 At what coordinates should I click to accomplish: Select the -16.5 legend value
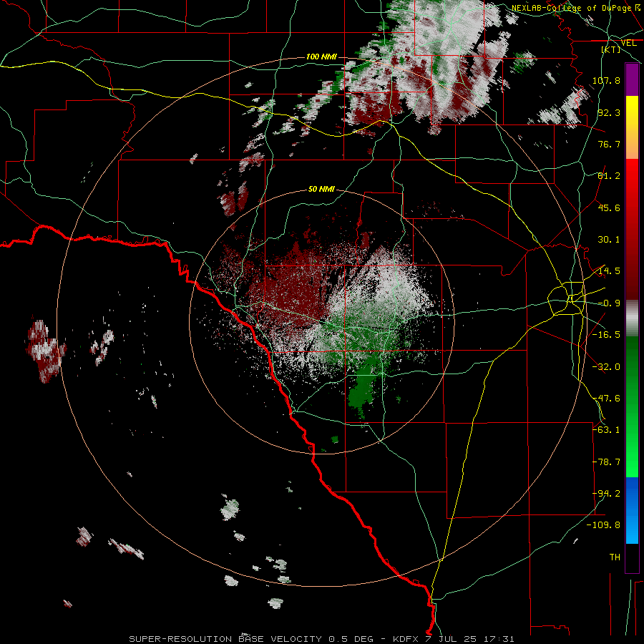(606, 335)
